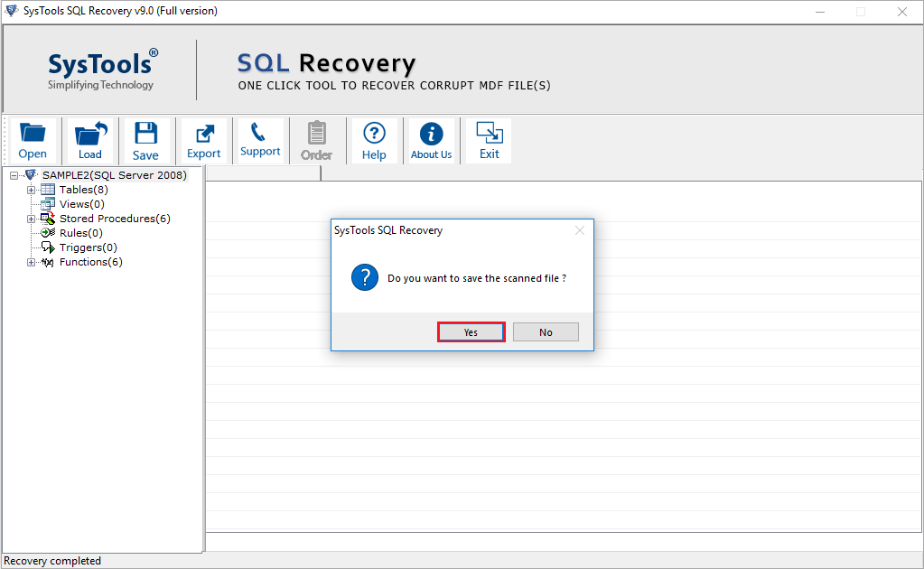Image resolution: width=924 pixels, height=569 pixels.
Task: Close the SysTools SQL Recovery dialog
Action: click(580, 230)
